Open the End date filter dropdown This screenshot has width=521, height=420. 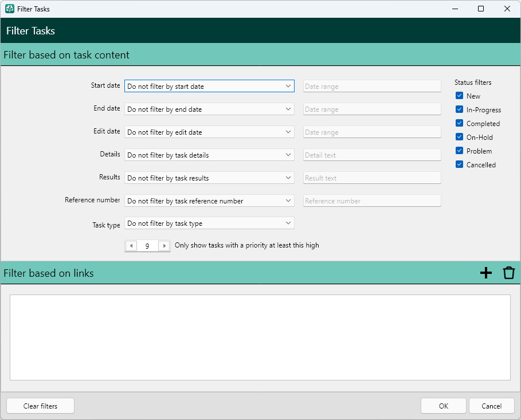coord(209,109)
